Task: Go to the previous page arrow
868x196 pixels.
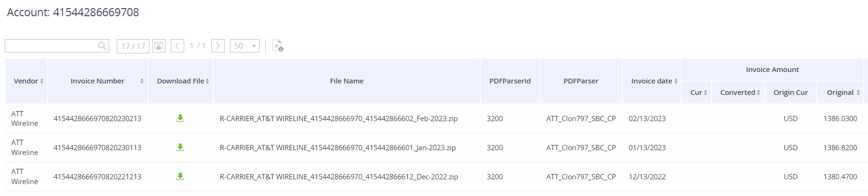Action: (178, 46)
